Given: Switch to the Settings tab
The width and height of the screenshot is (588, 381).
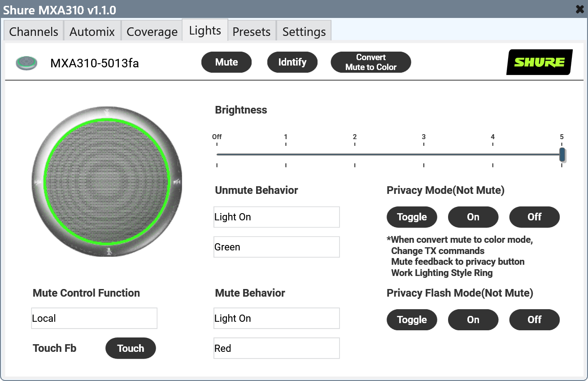Looking at the screenshot, I should point(304,31).
